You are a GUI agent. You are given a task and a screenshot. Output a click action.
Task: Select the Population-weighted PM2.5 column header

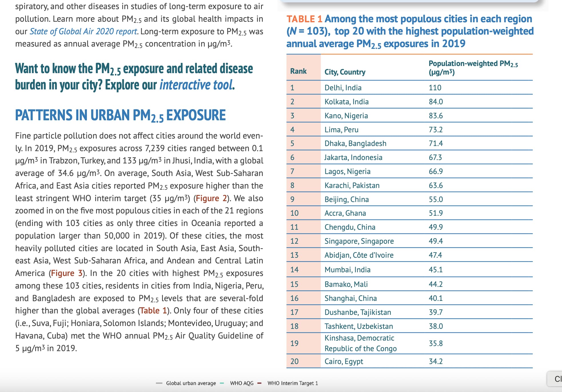tap(473, 67)
